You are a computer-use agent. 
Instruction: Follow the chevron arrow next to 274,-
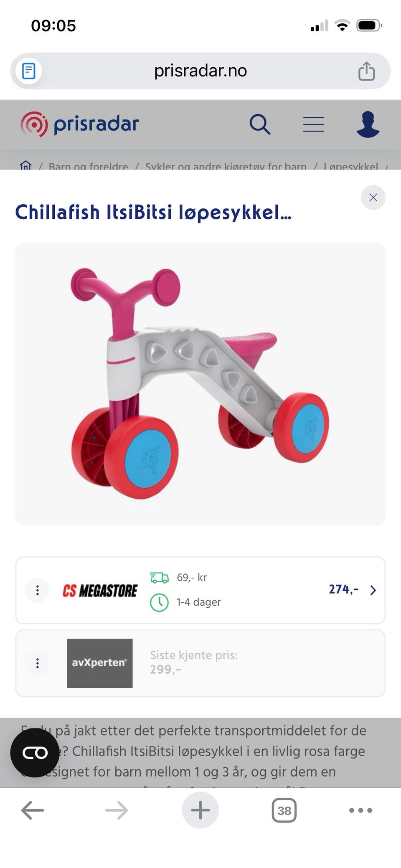pyautogui.click(x=373, y=590)
